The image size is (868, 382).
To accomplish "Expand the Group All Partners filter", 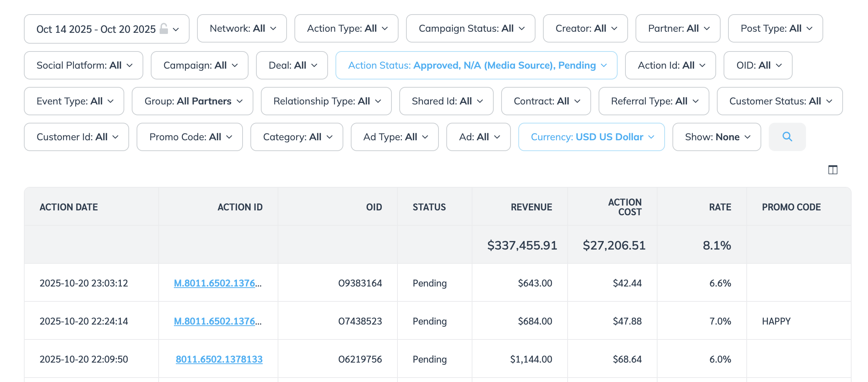I will [192, 101].
